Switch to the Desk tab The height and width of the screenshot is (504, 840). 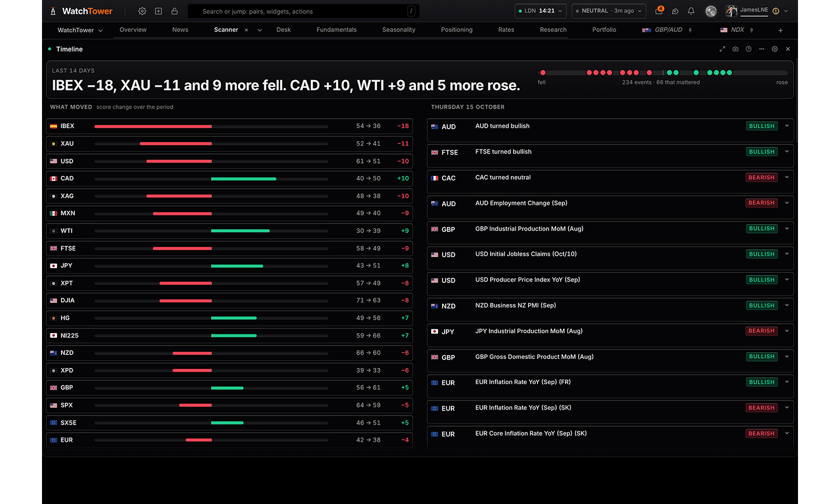click(x=283, y=30)
